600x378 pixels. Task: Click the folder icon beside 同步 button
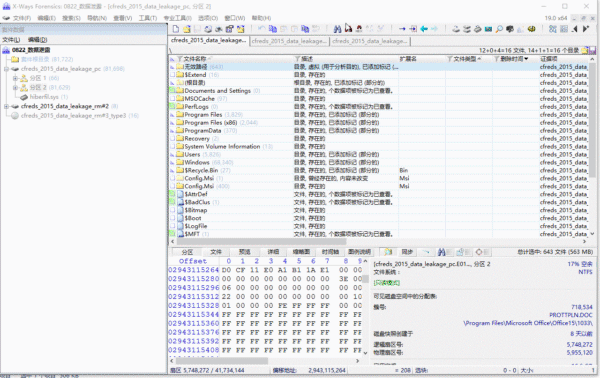tap(388, 252)
